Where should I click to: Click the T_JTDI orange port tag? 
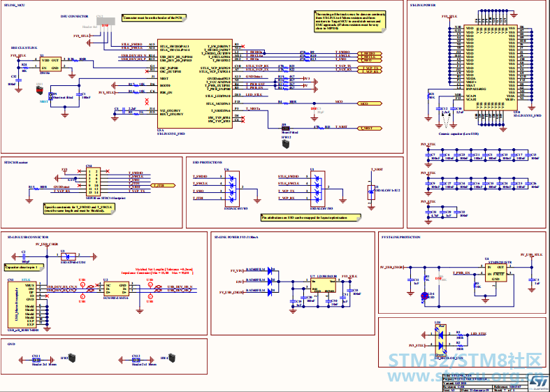(x=163, y=185)
